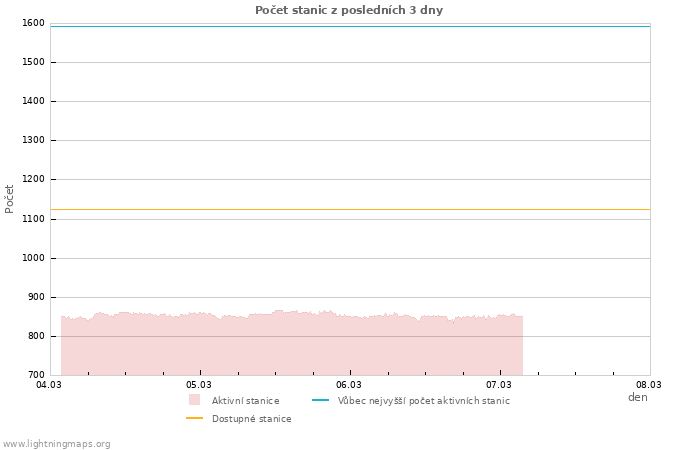Image resolution: width=700 pixels, height=450 pixels.
Task: Click the 08.03 date tick label
Action: click(x=649, y=384)
